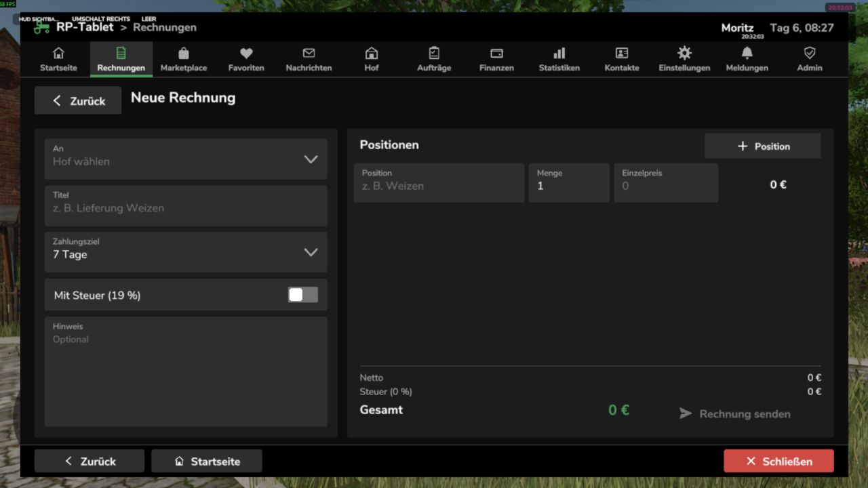
Task: Go to Startseite via bottom bar button
Action: pos(207,461)
